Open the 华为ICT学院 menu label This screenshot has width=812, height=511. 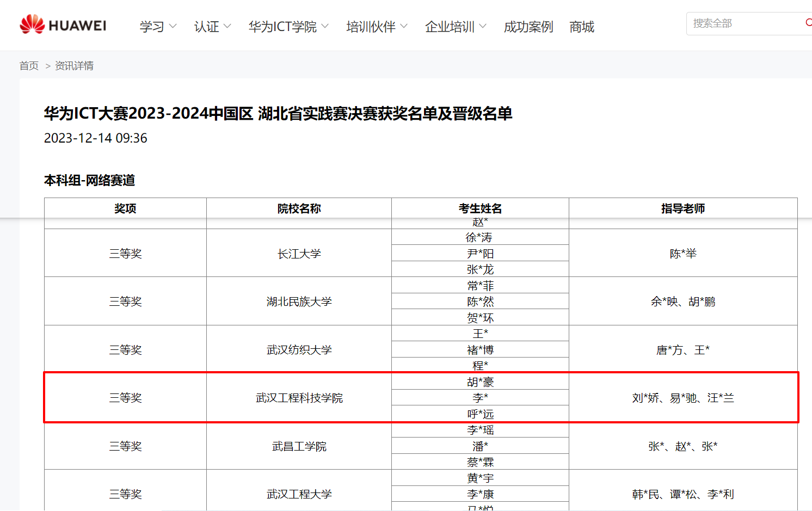pyautogui.click(x=282, y=27)
